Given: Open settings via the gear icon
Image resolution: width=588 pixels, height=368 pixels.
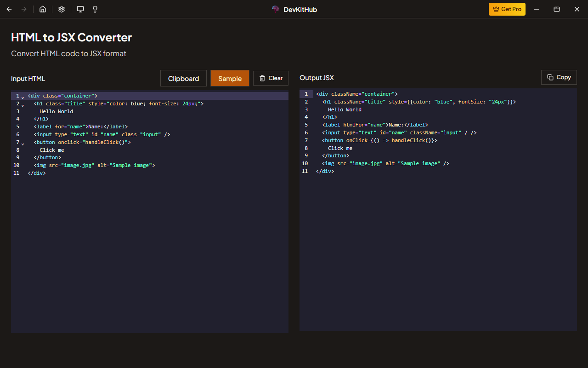Looking at the screenshot, I should pos(62,9).
